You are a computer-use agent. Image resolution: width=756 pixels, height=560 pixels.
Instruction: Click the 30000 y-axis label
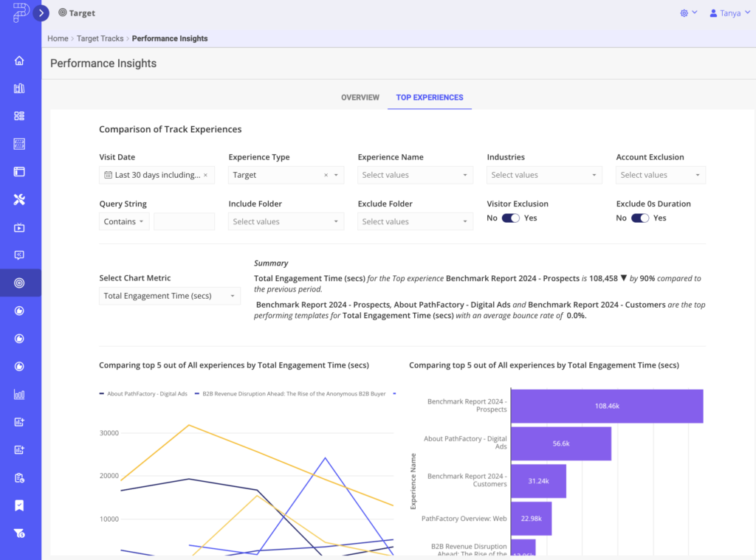click(109, 433)
